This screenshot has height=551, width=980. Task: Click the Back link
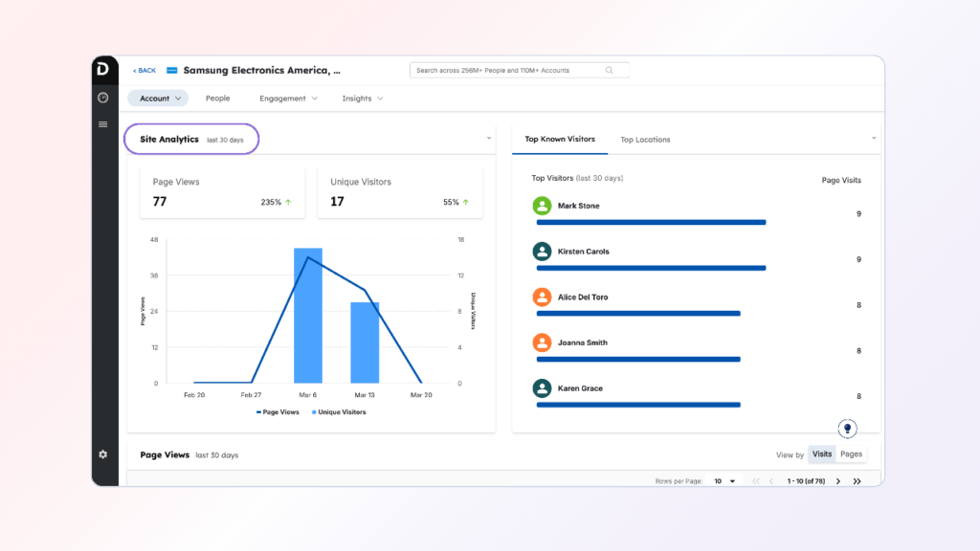click(145, 71)
